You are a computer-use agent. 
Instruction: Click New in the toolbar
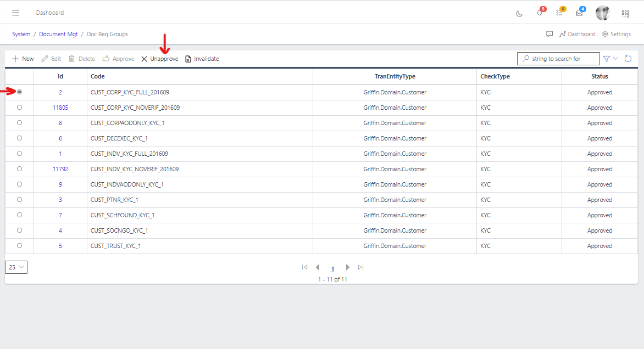[x=23, y=59]
